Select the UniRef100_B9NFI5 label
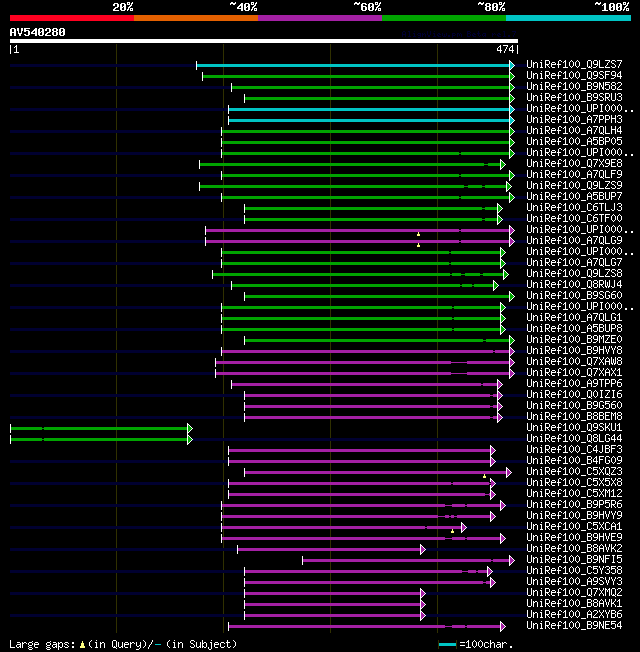 point(574,560)
